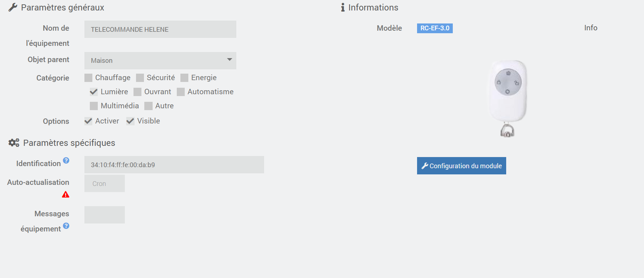This screenshot has height=278, width=644.
Task: Click the remote control product image
Action: pos(508,98)
